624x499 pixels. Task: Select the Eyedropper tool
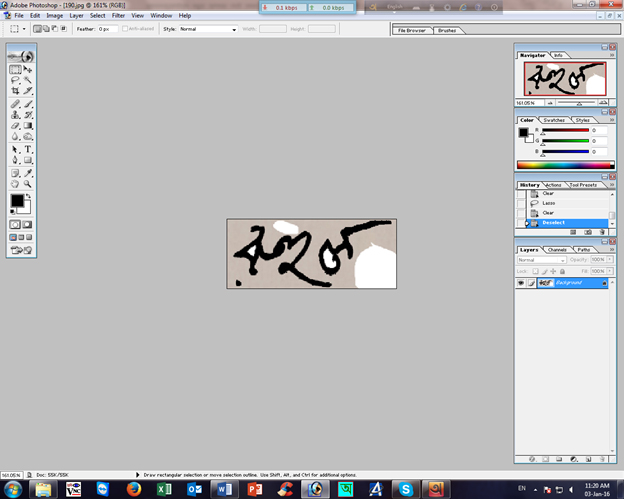[x=27, y=173]
